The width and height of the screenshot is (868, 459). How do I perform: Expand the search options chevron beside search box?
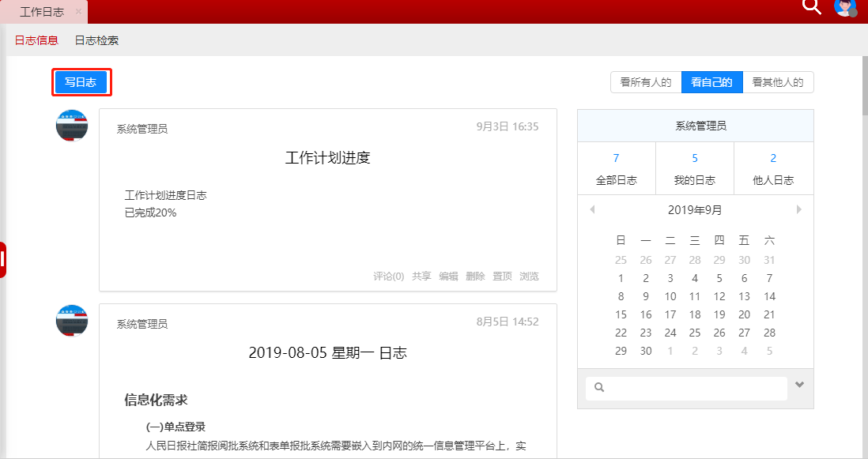[799, 386]
